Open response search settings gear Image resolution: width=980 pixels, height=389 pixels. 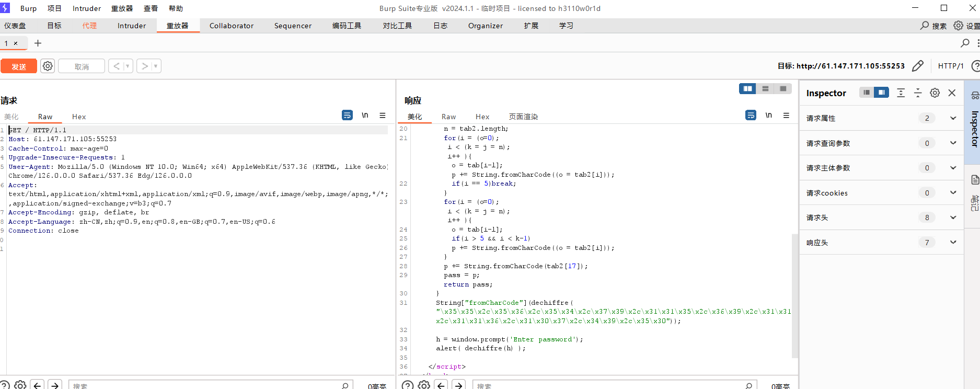(x=424, y=385)
